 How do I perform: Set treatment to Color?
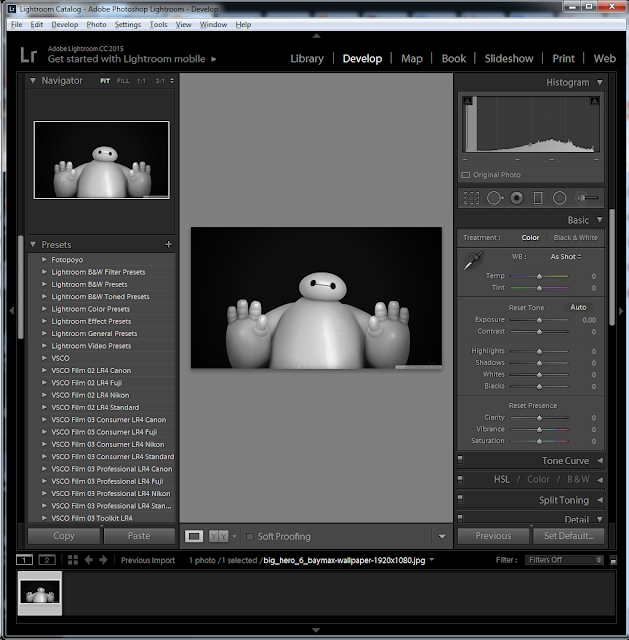(530, 238)
